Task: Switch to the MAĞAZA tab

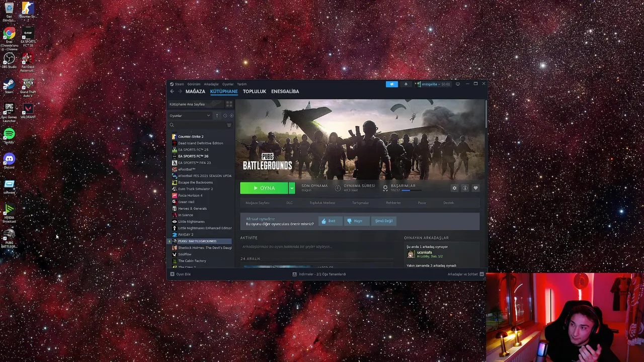Action: pyautogui.click(x=195, y=92)
